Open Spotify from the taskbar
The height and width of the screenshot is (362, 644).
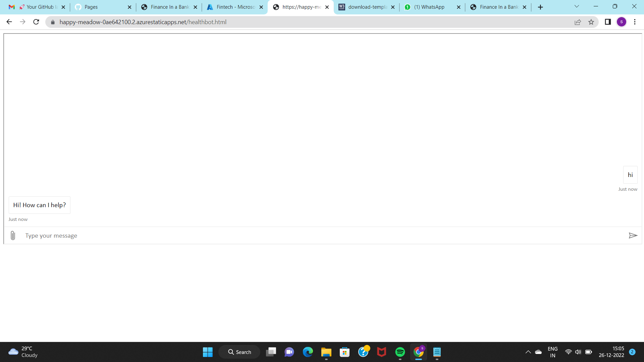pyautogui.click(x=400, y=352)
